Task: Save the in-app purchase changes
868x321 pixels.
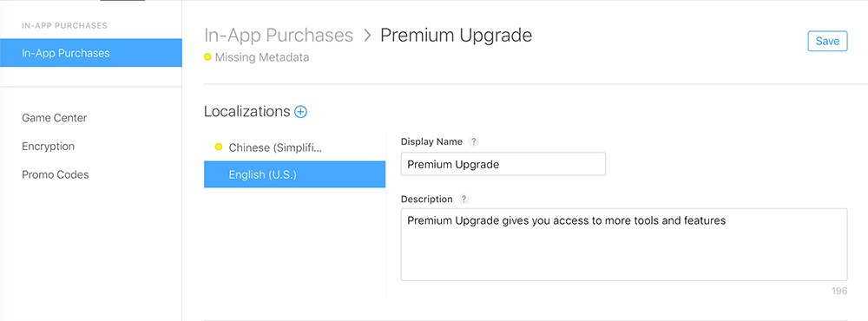Action: point(827,41)
